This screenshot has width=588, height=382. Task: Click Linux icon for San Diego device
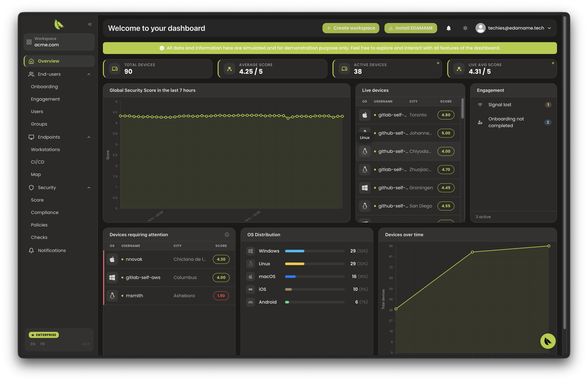pyautogui.click(x=365, y=206)
